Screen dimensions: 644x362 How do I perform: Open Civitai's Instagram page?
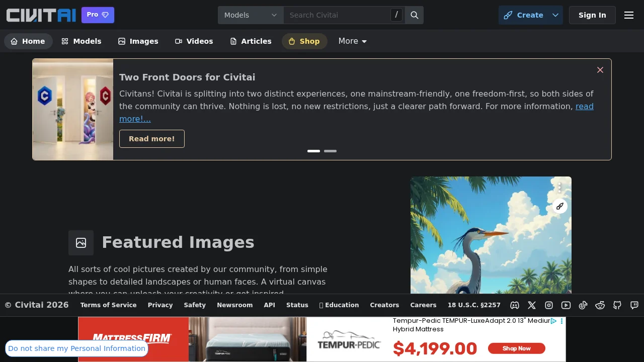coord(548,305)
